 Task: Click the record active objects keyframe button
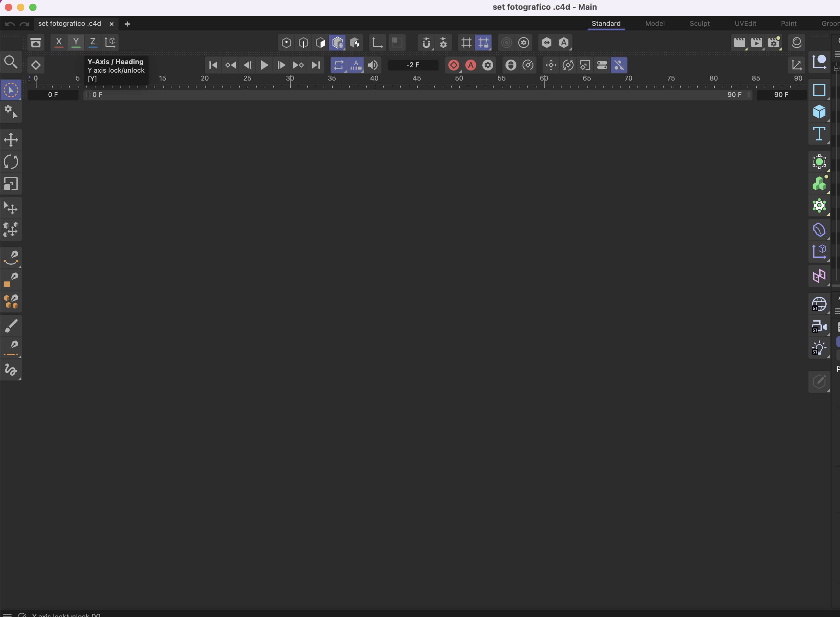(x=453, y=65)
